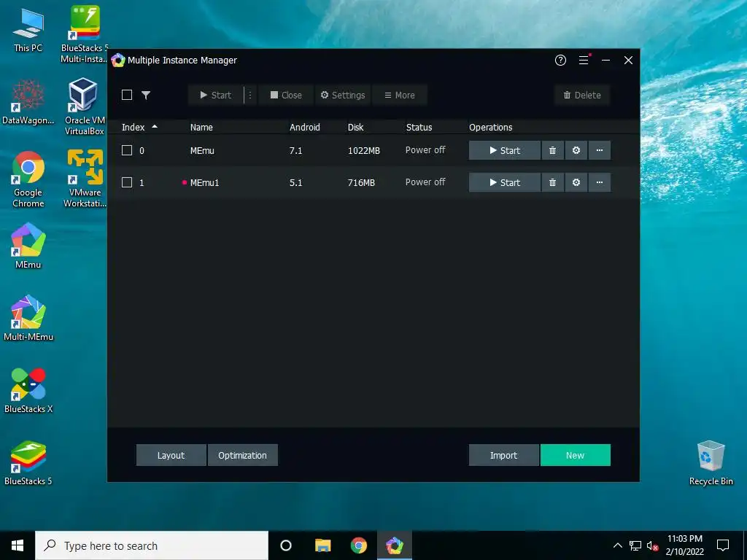Toggle the select-all checkbox in toolbar
747x560 pixels.
tap(127, 95)
